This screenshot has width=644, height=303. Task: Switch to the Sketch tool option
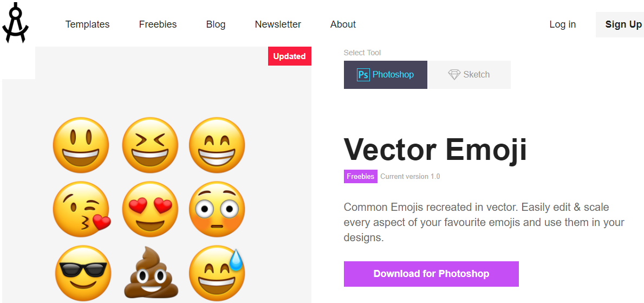[x=469, y=75]
